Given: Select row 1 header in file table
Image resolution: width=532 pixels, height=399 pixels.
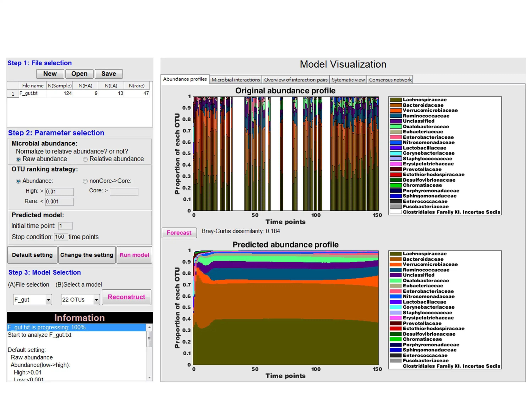Looking at the screenshot, I should tap(13, 94).
